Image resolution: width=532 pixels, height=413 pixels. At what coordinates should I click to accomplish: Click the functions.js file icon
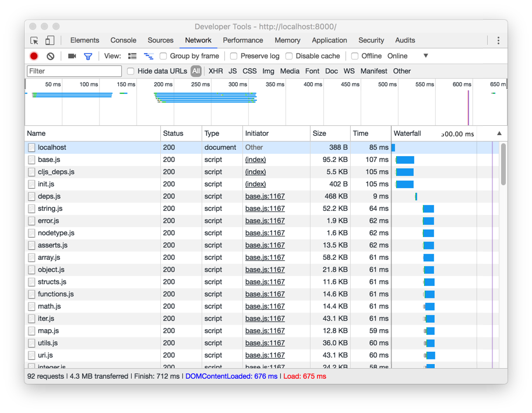coord(31,294)
